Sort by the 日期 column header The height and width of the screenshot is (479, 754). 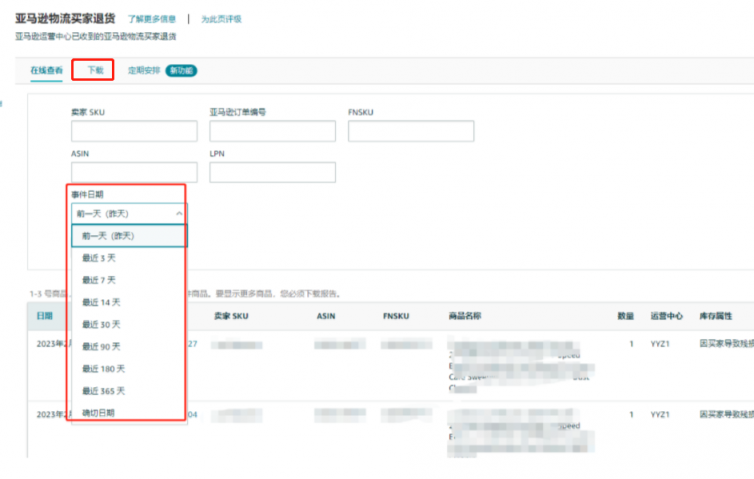pyautogui.click(x=44, y=316)
